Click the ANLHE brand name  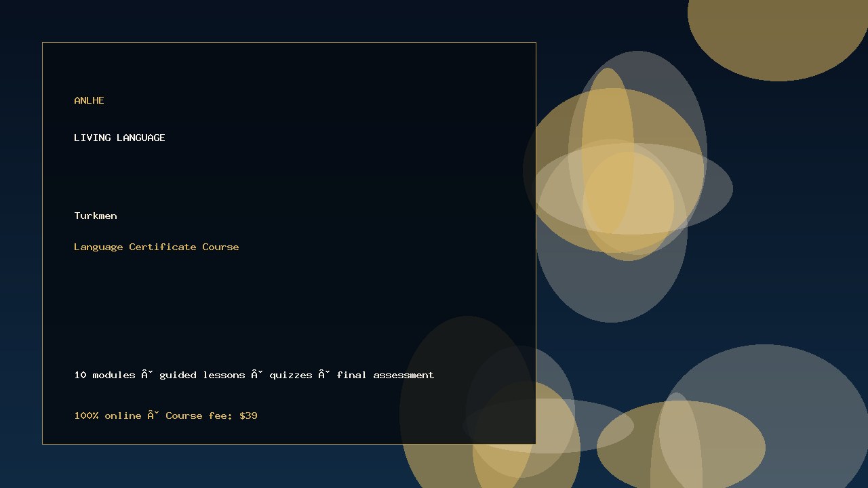89,100
